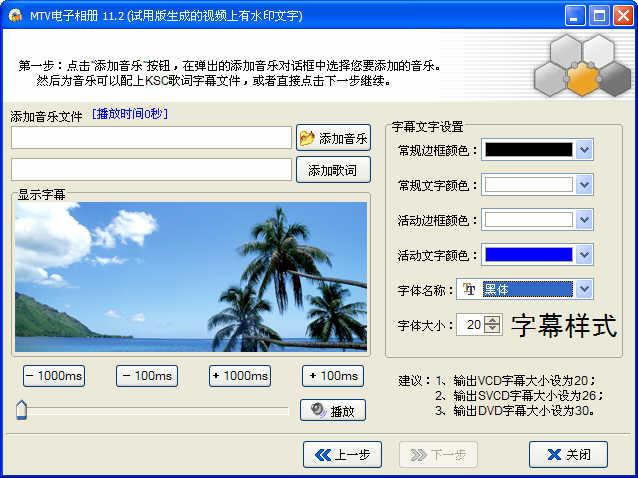Click the 播放 play button
Screen dimensions: 638x478
333,410
